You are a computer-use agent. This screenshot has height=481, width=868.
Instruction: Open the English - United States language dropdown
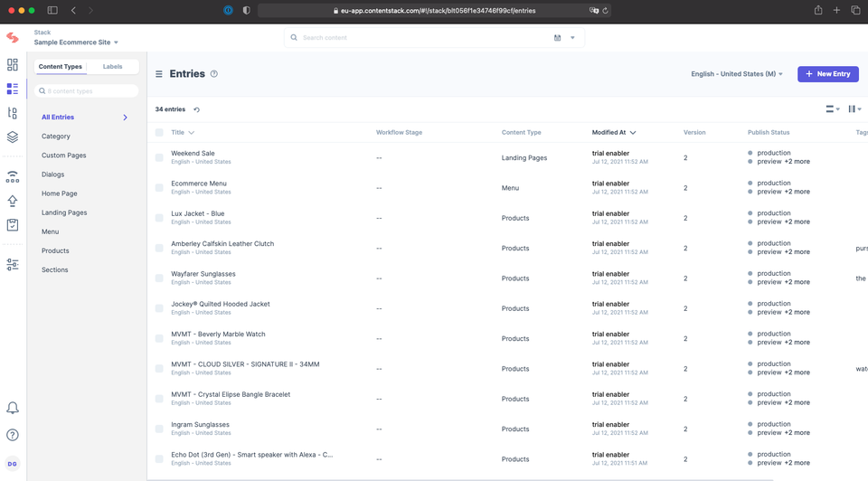(x=736, y=73)
